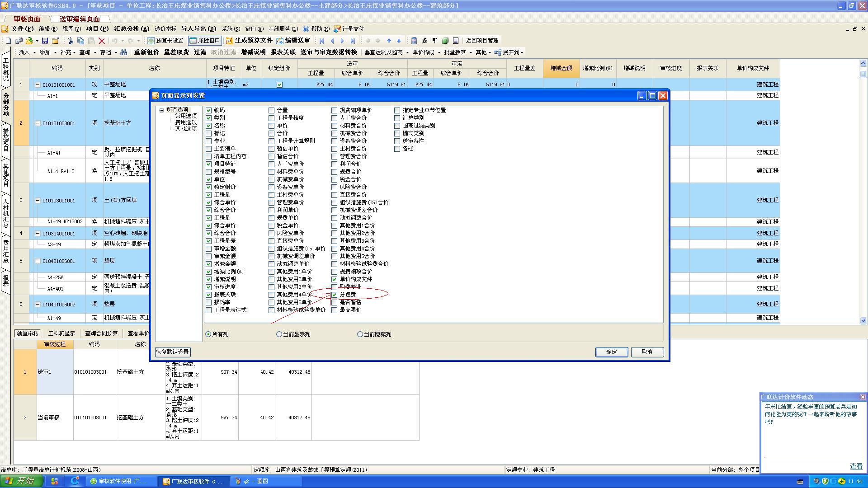Click the fx formula toolbar icon
Image resolution: width=868 pixels, height=488 pixels.
click(x=425, y=41)
